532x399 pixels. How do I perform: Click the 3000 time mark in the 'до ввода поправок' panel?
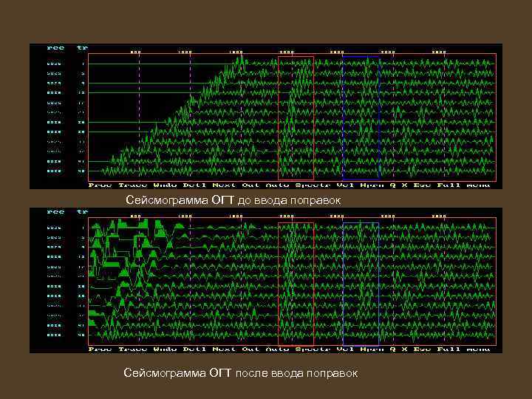(388, 52)
